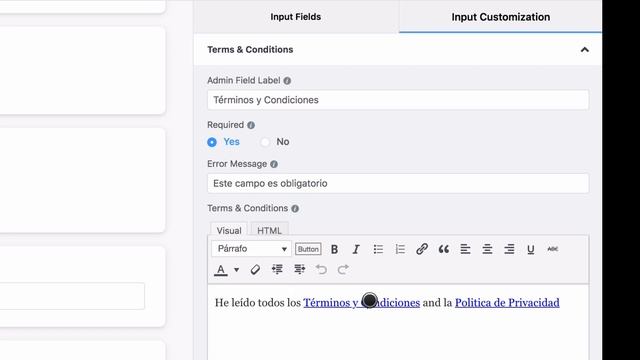Select Yes for Required
This screenshot has width=640, height=360.
(x=212, y=142)
